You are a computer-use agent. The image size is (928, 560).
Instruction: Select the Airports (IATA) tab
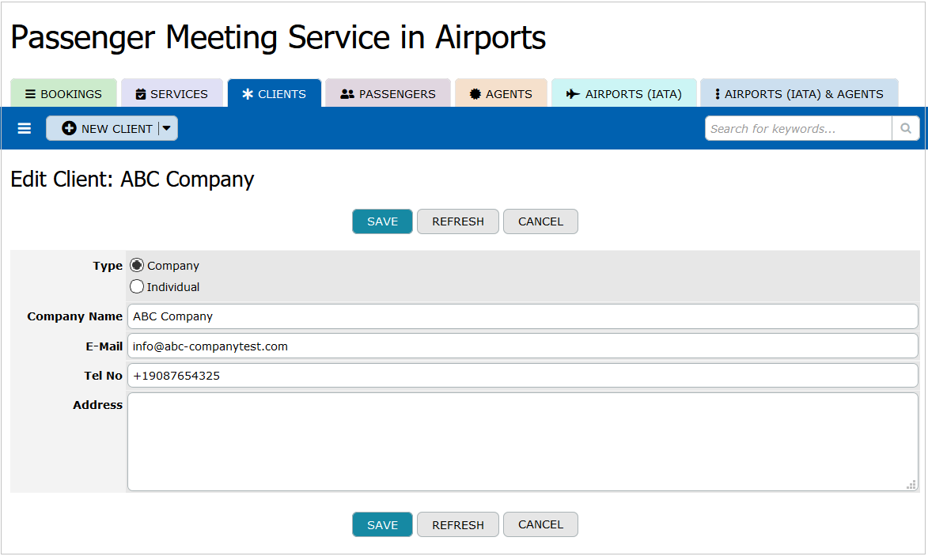tap(623, 94)
